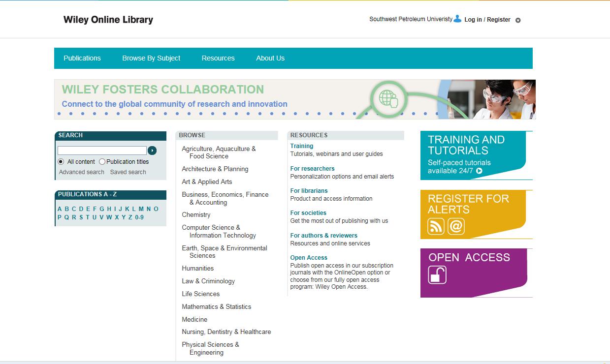This screenshot has height=364, width=610.
Task: Open Life Sciences subject
Action: [201, 294]
